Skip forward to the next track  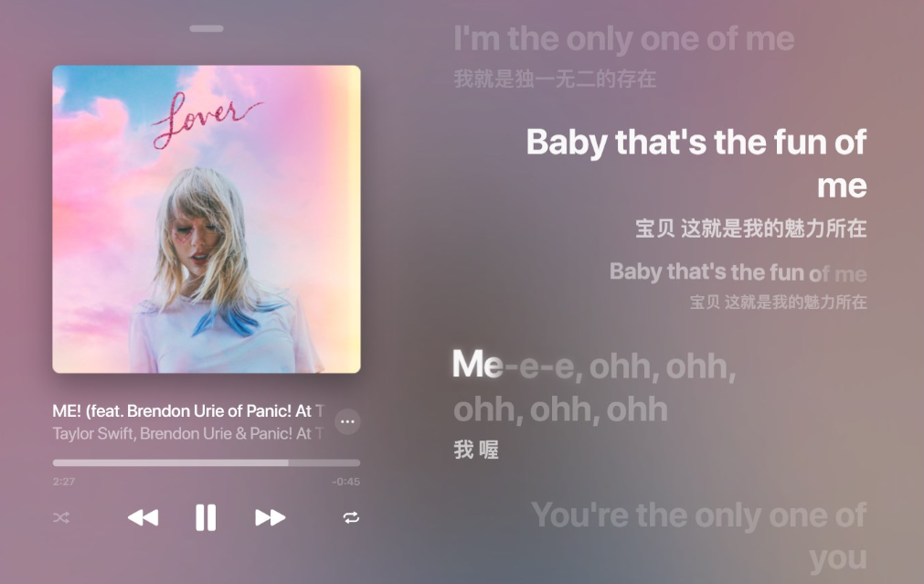pos(270,517)
